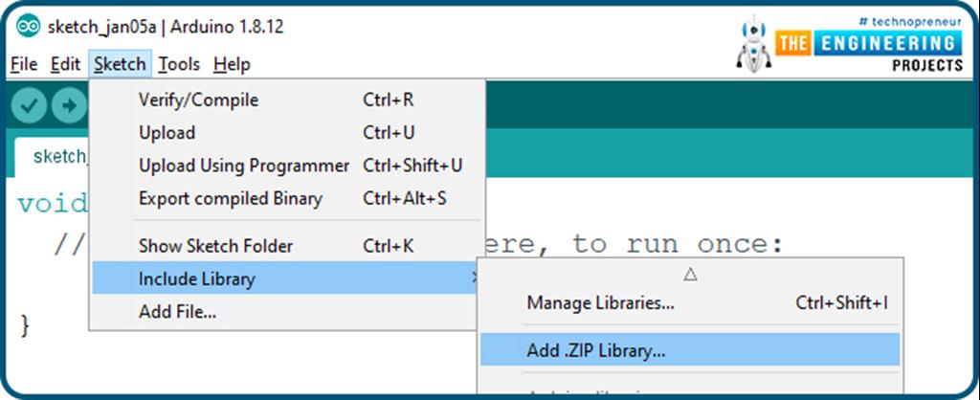Open the File menu
Image resolution: width=980 pixels, height=400 pixels.
[23, 64]
